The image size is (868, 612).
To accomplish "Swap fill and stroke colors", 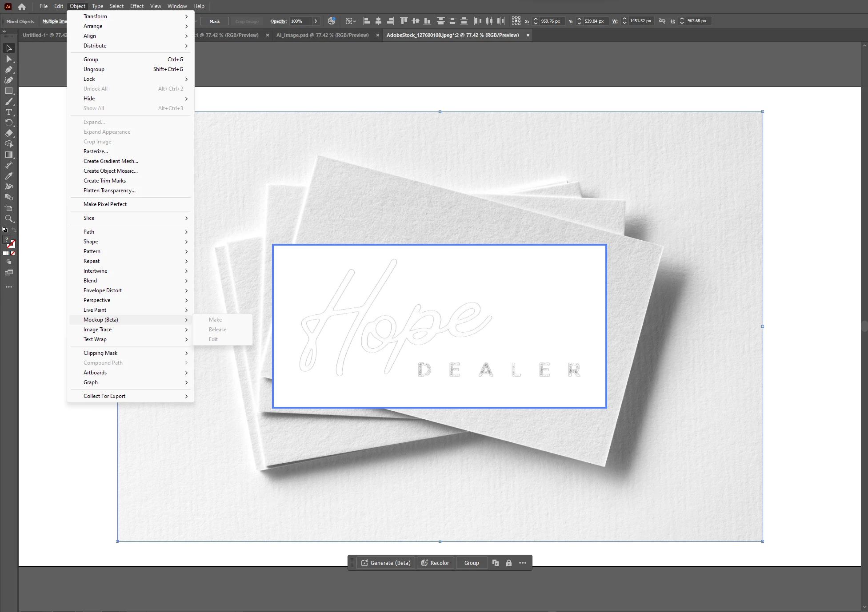I will (x=14, y=230).
